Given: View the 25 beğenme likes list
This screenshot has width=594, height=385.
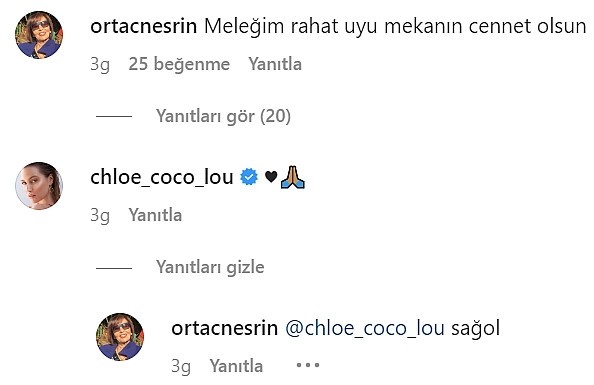Looking at the screenshot, I should click(x=179, y=64).
